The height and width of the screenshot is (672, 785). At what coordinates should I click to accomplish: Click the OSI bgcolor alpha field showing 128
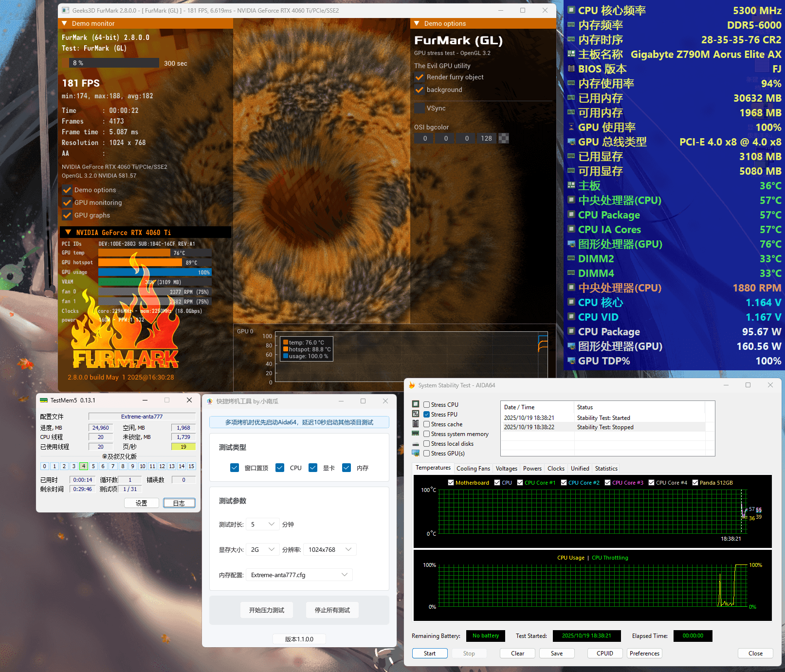coord(486,138)
